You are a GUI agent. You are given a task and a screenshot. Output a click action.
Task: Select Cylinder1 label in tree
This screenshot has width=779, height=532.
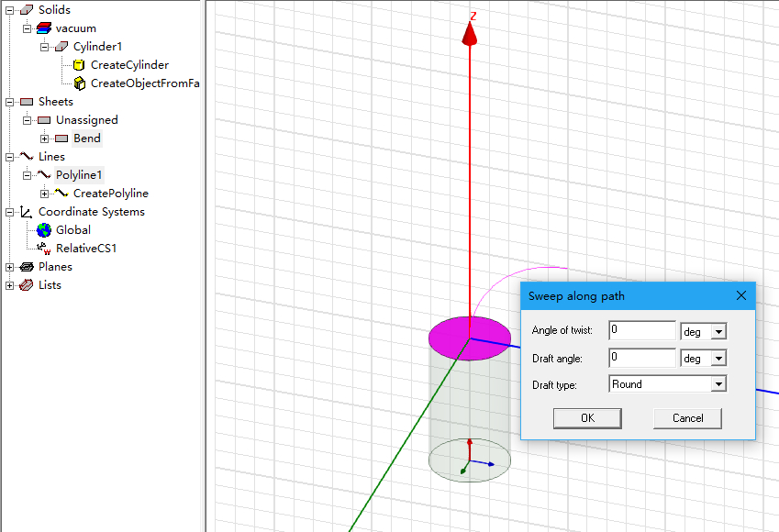click(97, 47)
